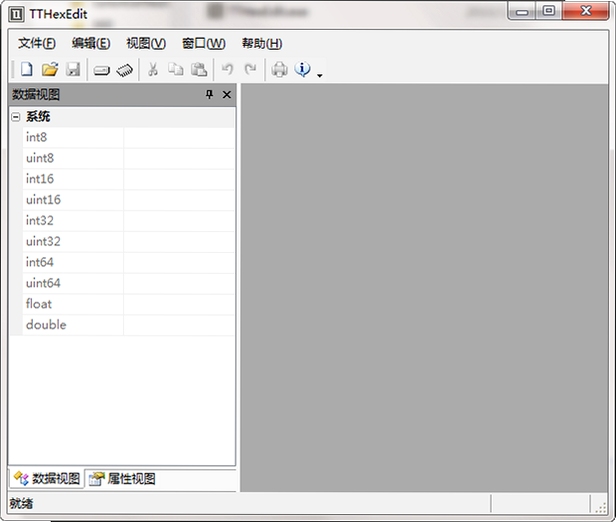Viewport: 616px width, 522px height.
Task: Click the Print icon
Action: [279, 70]
